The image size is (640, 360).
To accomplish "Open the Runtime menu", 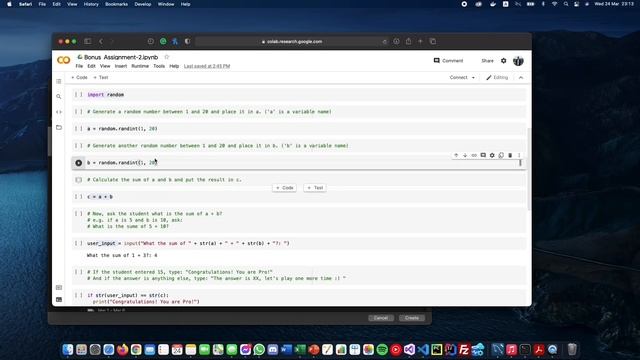I will [x=140, y=66].
